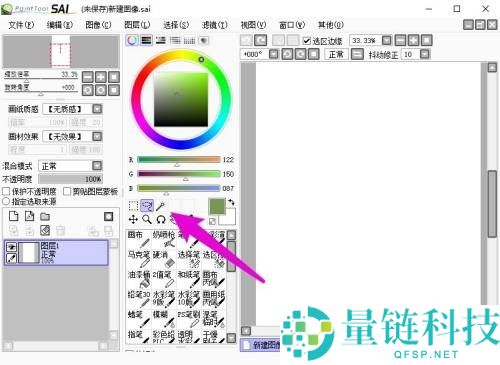500x365 pixels.
Task: Open the 33.33% zoom dropdown
Action: click(387, 41)
